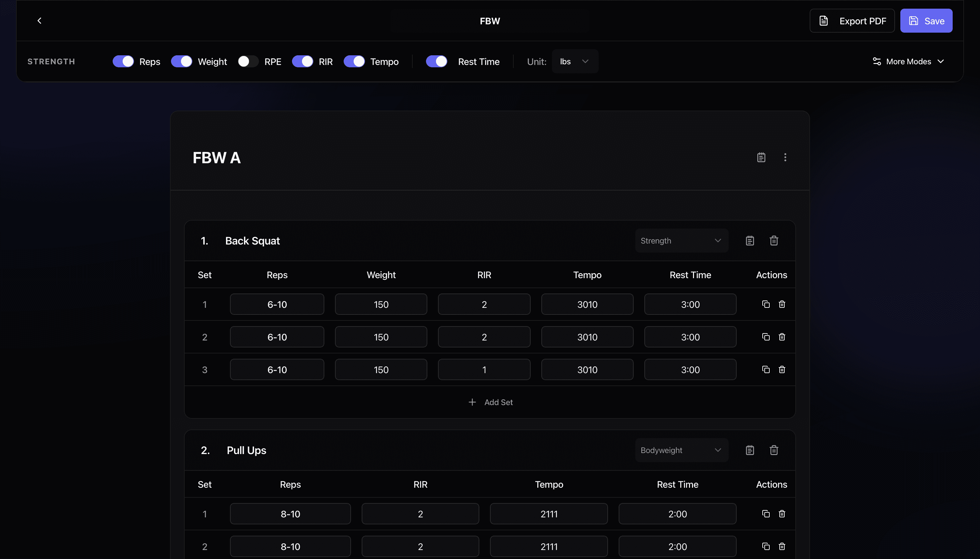Screen dimensions: 980x559
Task: Edit Back Squat set 3 rest time field
Action: (690, 370)
